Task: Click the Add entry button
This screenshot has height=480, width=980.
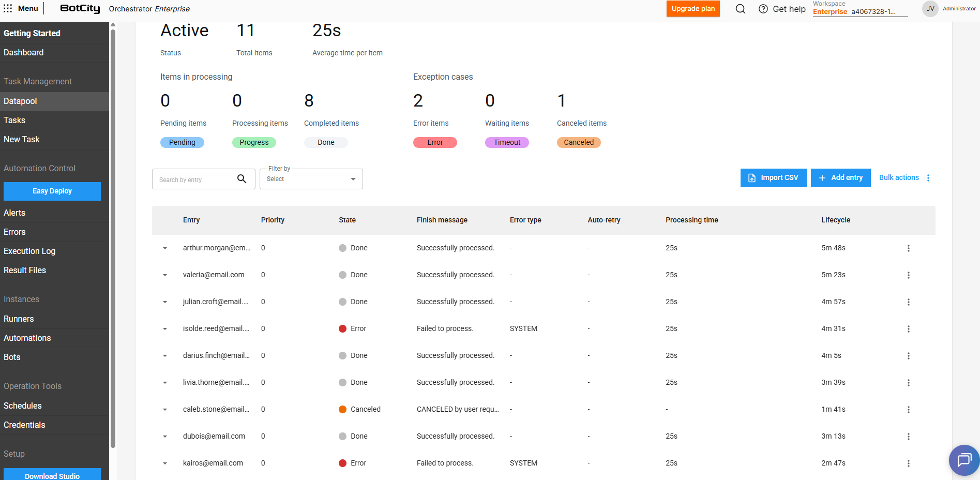Action: point(840,178)
